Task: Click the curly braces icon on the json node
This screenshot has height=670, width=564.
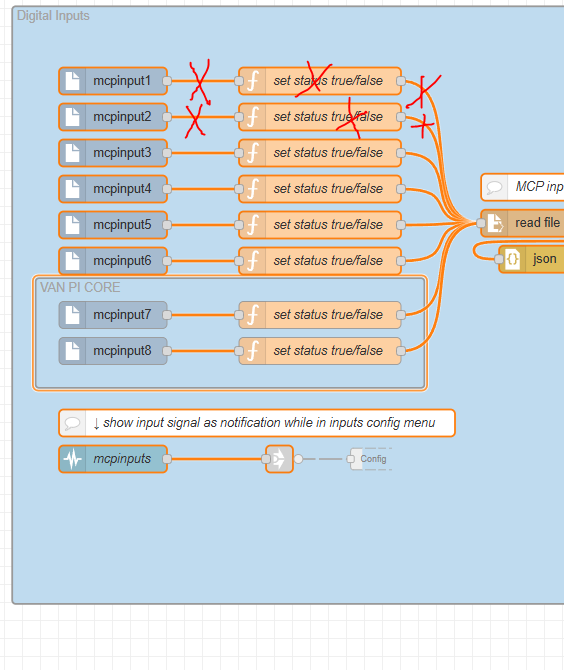Action: [512, 259]
